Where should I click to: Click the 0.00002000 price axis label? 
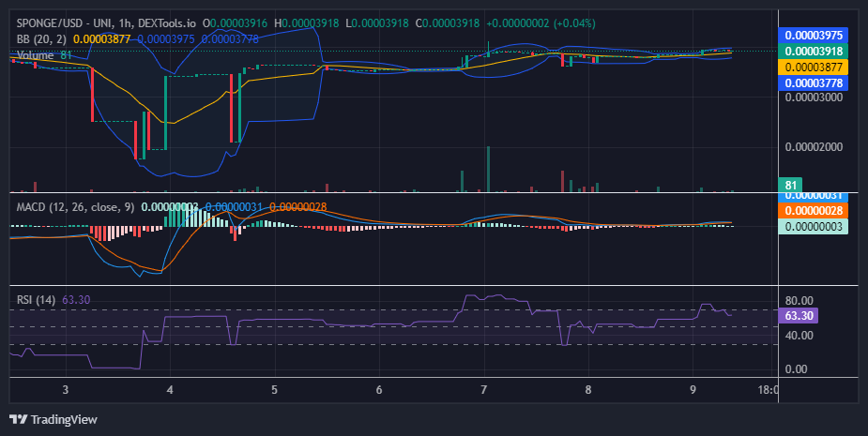[x=814, y=146]
